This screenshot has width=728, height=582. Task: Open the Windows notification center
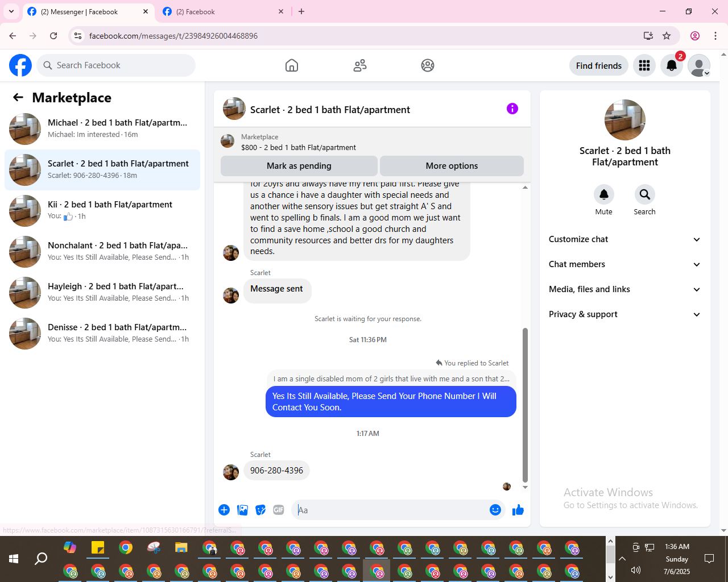[x=709, y=559]
